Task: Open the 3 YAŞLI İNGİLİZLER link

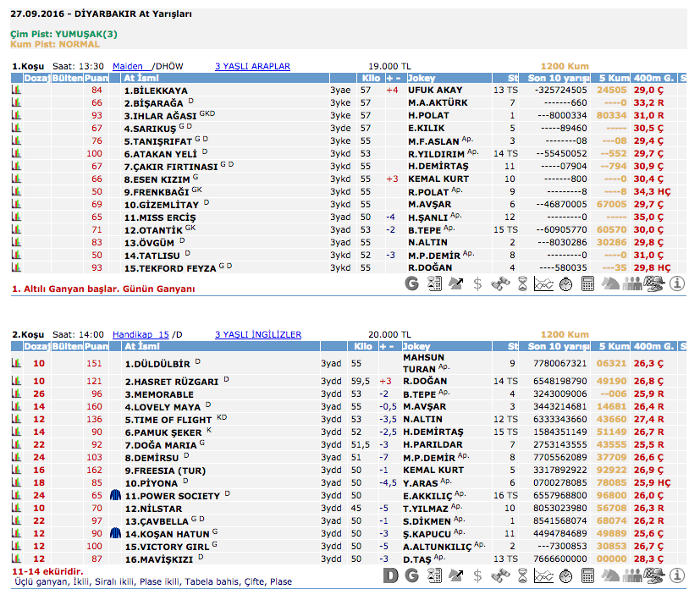Action: [x=257, y=334]
